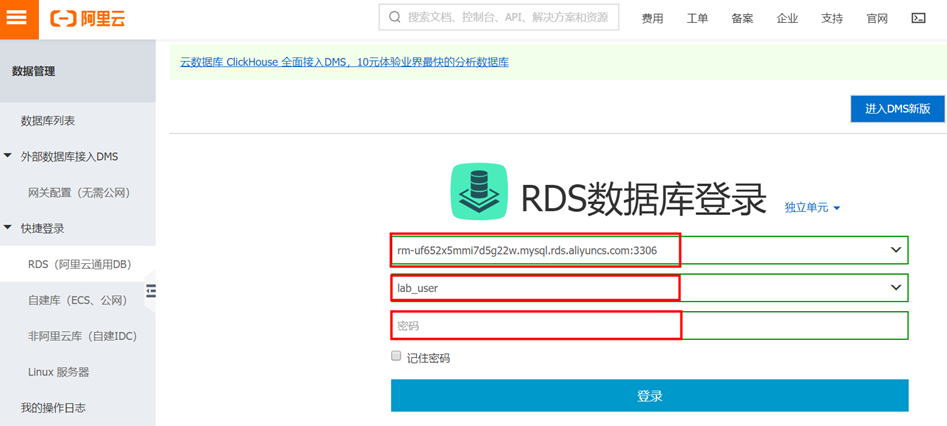Screen dimensions: 947x426
Task: Open the lab_user account dropdown arrow
Action: (896, 288)
